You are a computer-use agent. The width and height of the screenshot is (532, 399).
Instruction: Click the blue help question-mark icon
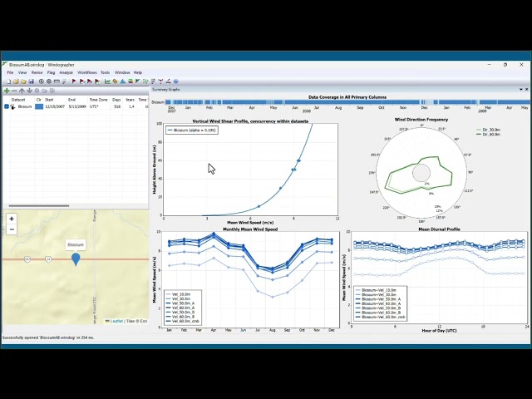pos(175,81)
